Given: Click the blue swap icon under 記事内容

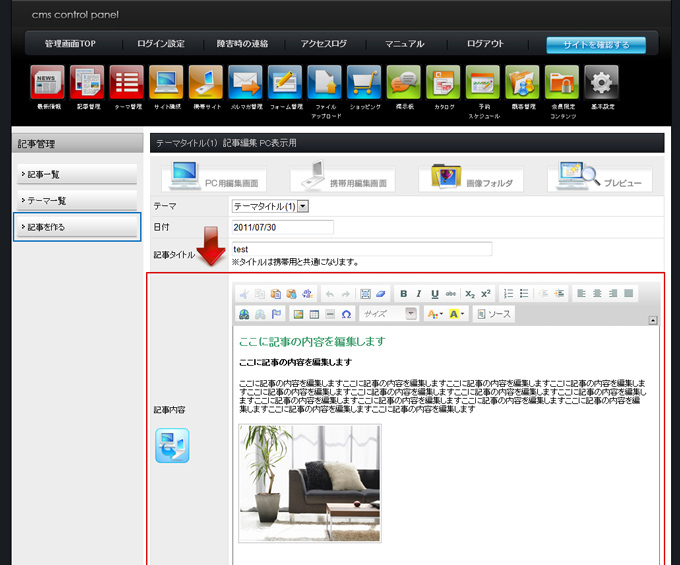Looking at the screenshot, I should [172, 445].
